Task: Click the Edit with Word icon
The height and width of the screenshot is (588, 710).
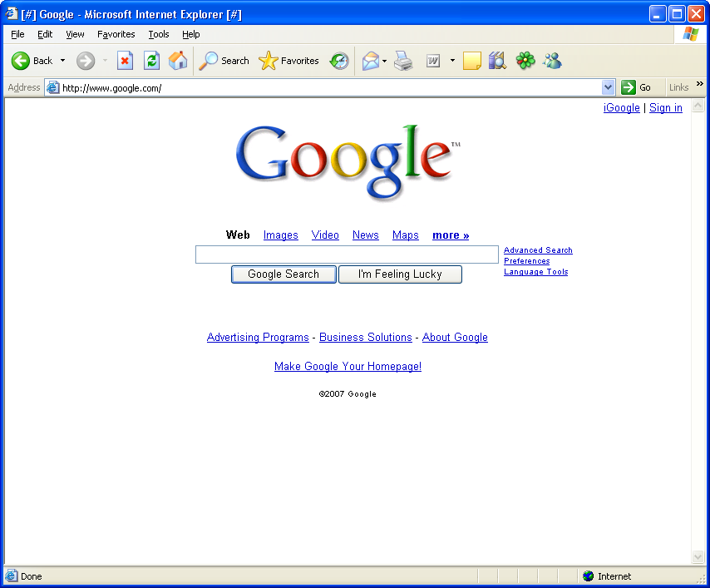Action: 433,61
